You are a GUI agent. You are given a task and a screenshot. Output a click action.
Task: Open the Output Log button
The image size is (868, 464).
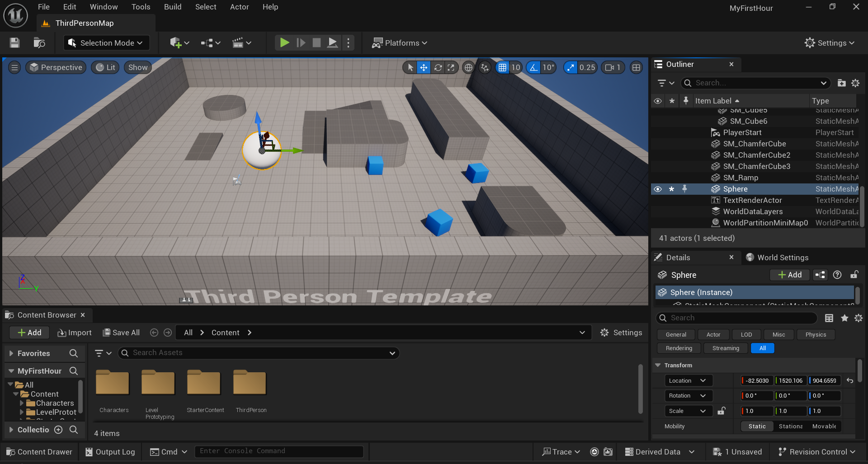coord(110,452)
